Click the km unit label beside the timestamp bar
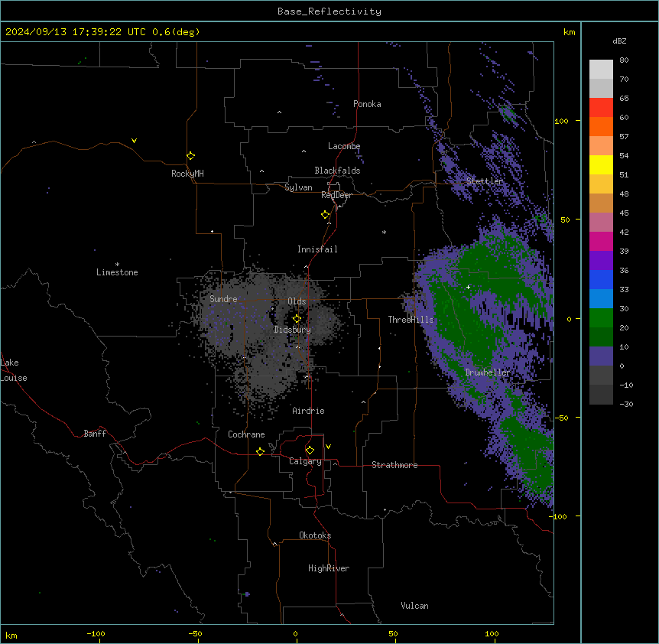Viewport: 659px width, 644px height. click(570, 32)
